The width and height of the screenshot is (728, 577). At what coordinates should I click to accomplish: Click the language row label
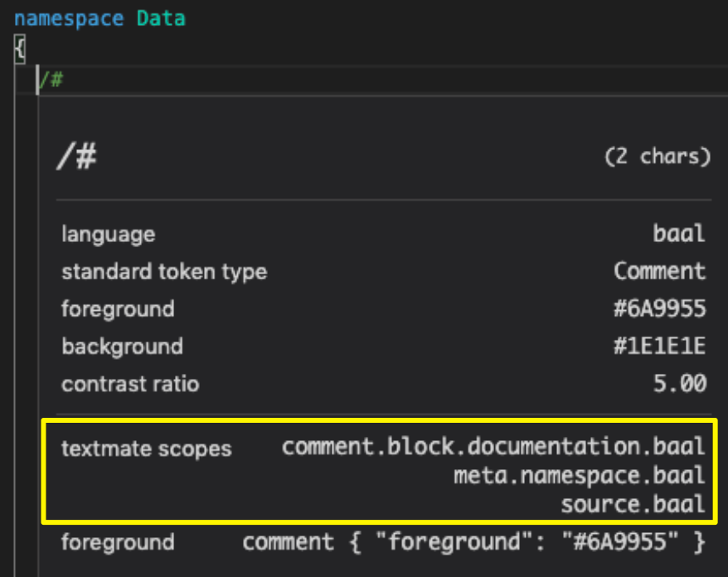pyautogui.click(x=108, y=234)
